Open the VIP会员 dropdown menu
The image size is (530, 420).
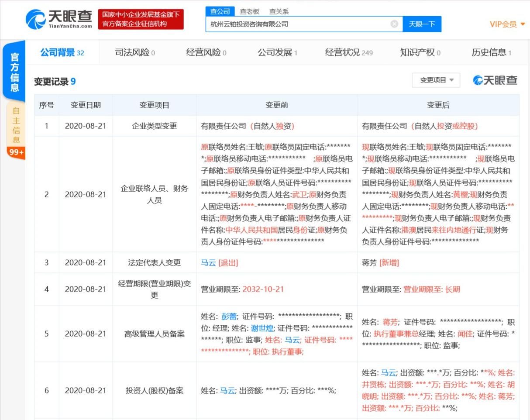pos(507,24)
